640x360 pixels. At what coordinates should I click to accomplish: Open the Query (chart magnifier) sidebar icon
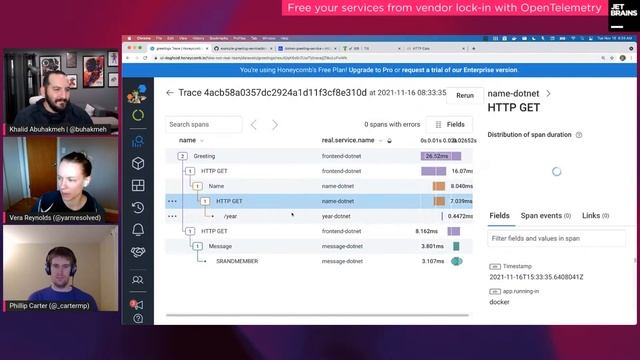click(x=138, y=141)
